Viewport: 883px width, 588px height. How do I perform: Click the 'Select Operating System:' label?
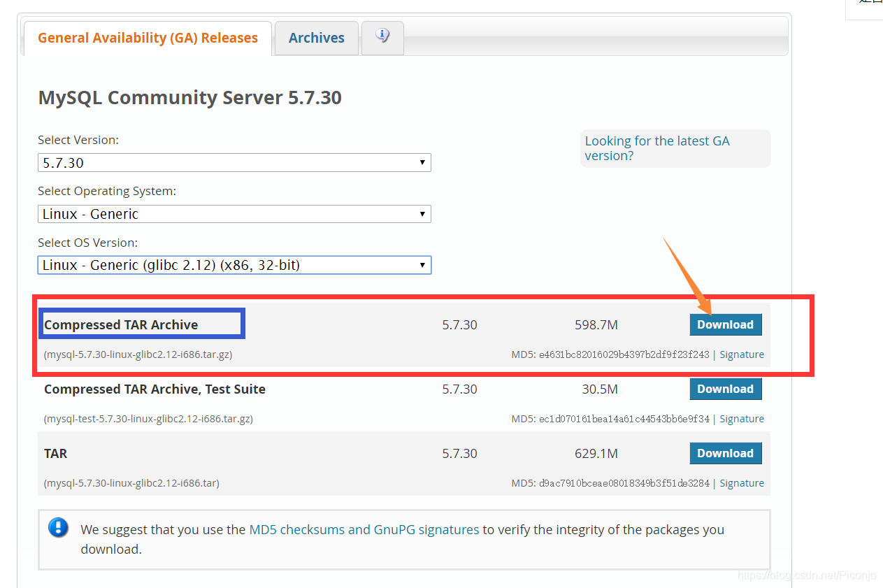point(107,191)
